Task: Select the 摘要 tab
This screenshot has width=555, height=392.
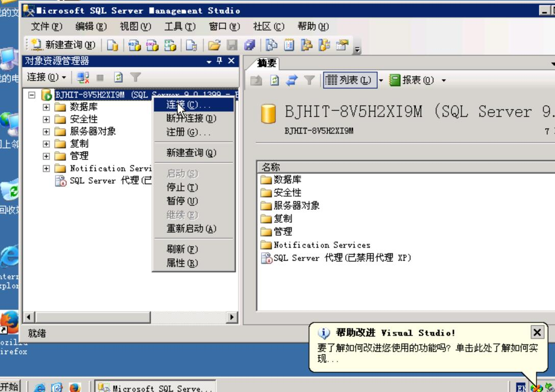Action: click(x=266, y=63)
